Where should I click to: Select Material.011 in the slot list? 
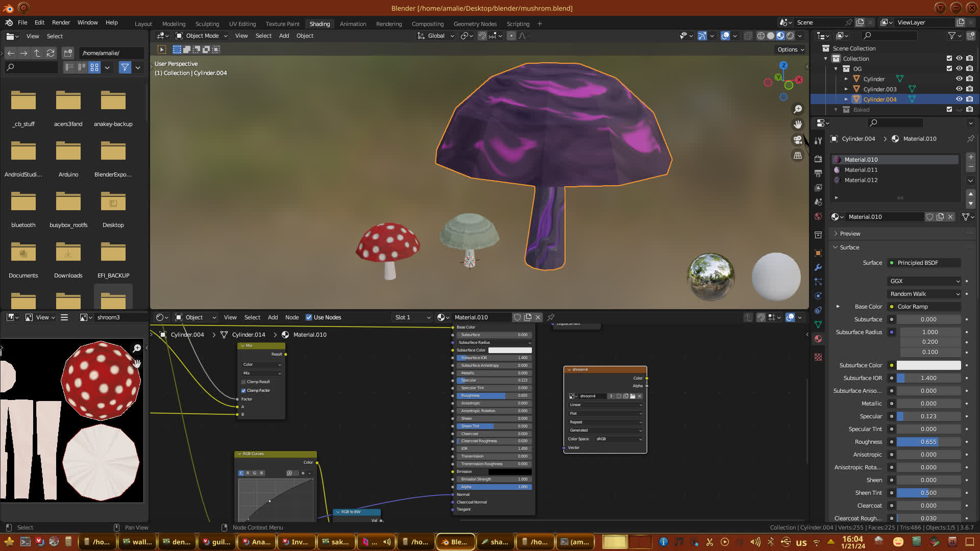pos(861,170)
